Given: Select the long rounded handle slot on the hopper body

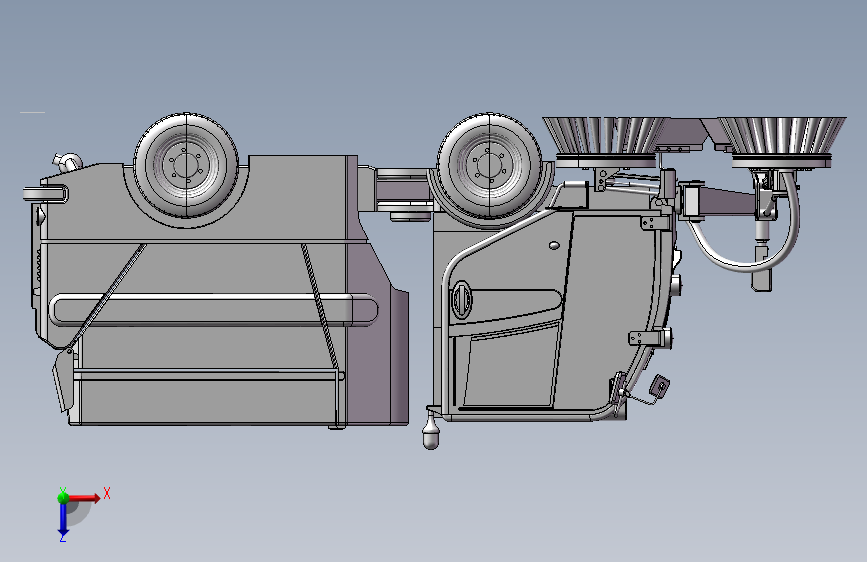Looking at the screenshot, I should tap(213, 310).
